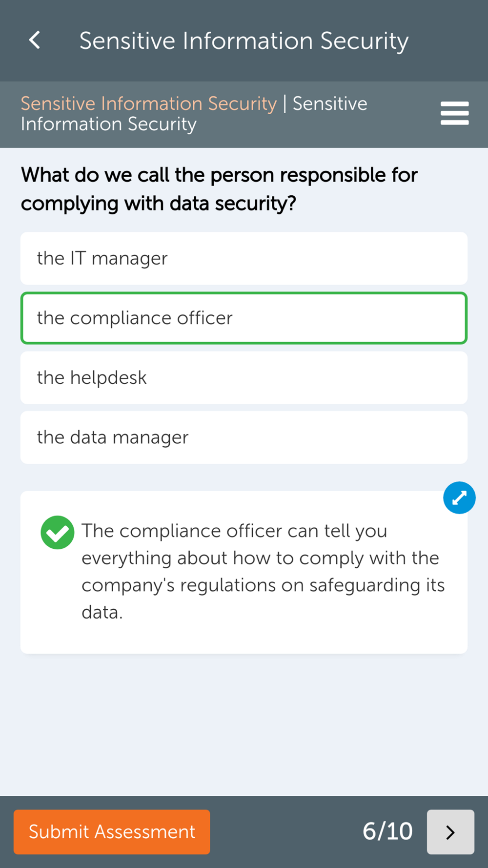Viewport: 488px width, 868px height.
Task: Click the bottom bar between Submit and counter
Action: 285,832
